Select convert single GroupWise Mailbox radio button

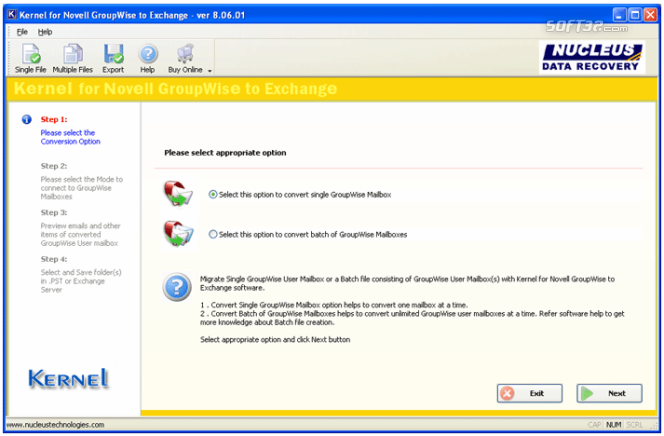(x=213, y=195)
